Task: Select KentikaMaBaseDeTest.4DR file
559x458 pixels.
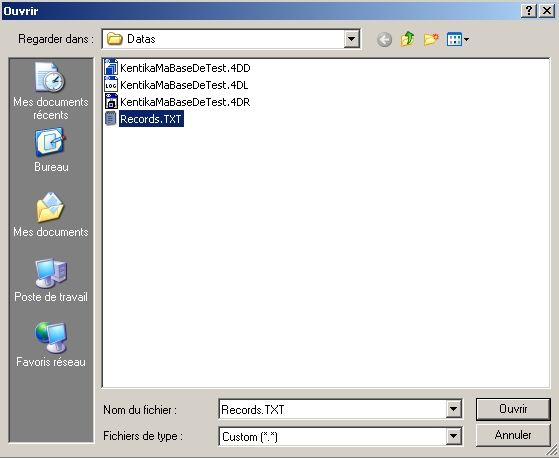Action: [x=178, y=102]
